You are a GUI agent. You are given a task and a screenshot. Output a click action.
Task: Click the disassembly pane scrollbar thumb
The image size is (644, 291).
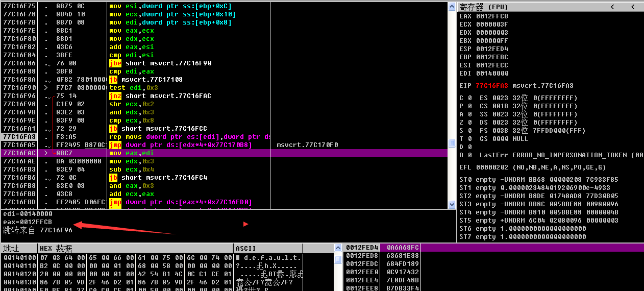click(x=451, y=143)
